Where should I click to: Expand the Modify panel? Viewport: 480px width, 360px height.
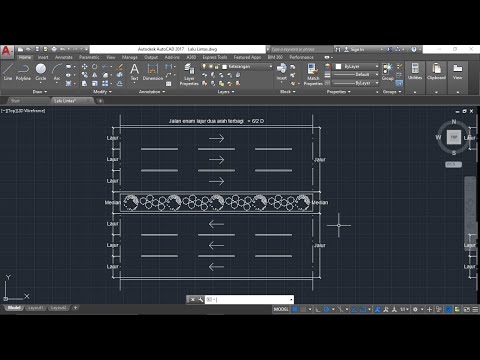[x=102, y=92]
